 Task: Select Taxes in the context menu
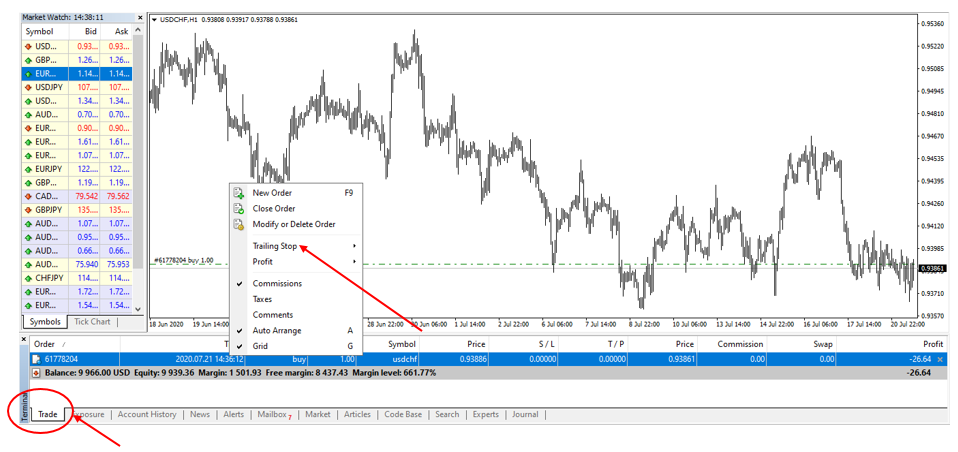pyautogui.click(x=262, y=299)
